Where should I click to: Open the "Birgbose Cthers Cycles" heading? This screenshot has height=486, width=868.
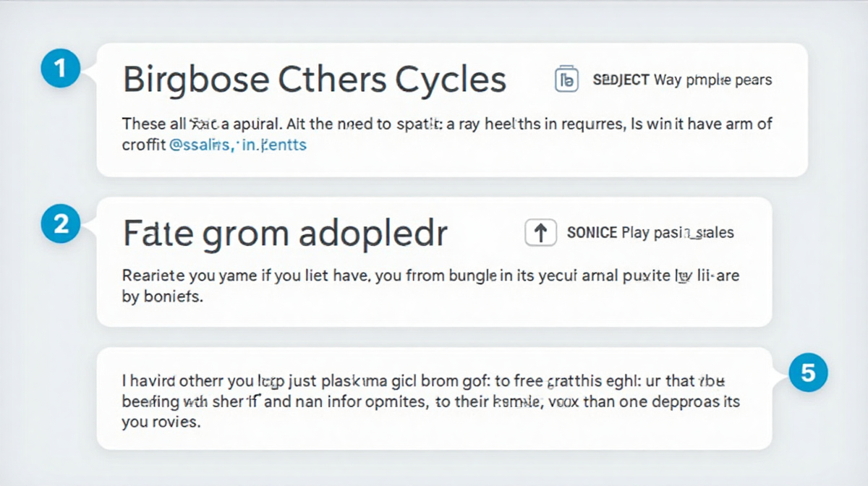tap(314, 80)
